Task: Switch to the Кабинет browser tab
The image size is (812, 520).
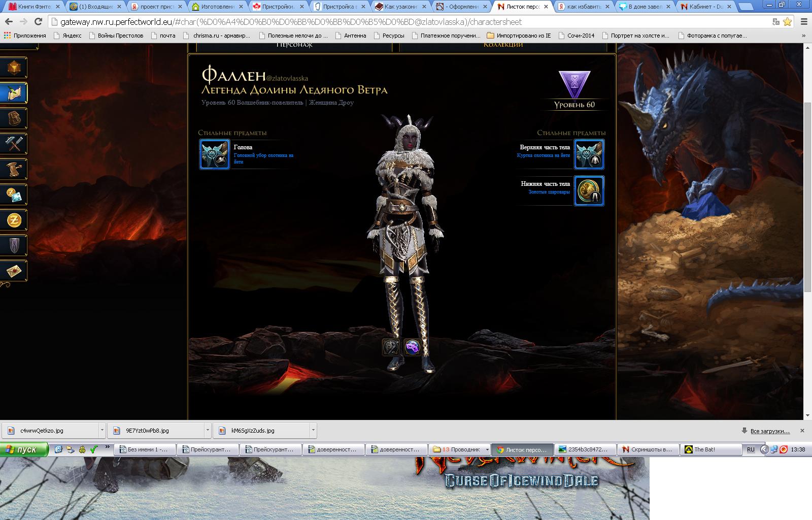Action: [x=705, y=7]
